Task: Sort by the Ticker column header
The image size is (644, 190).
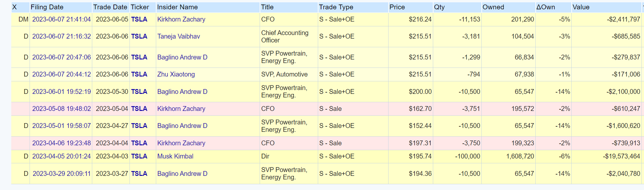Action: (x=140, y=7)
